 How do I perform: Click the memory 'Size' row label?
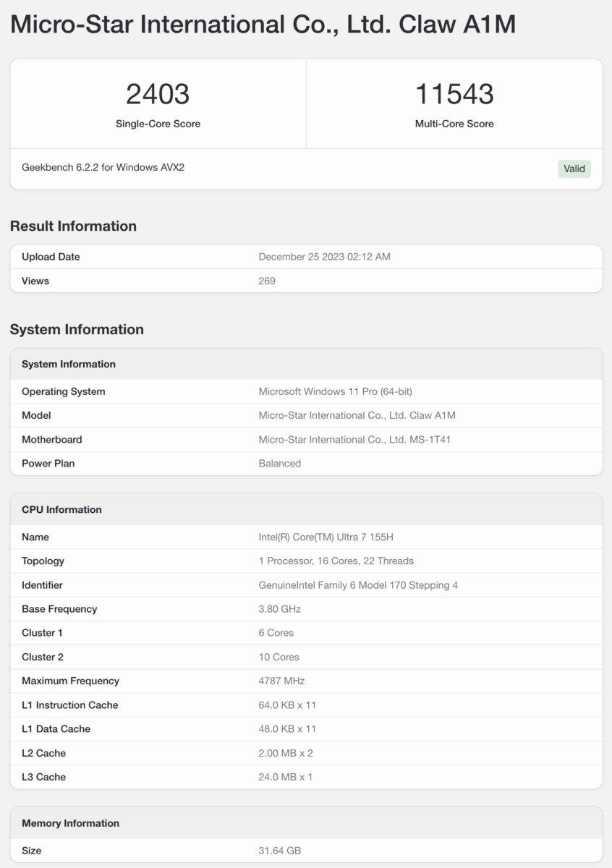(32, 851)
